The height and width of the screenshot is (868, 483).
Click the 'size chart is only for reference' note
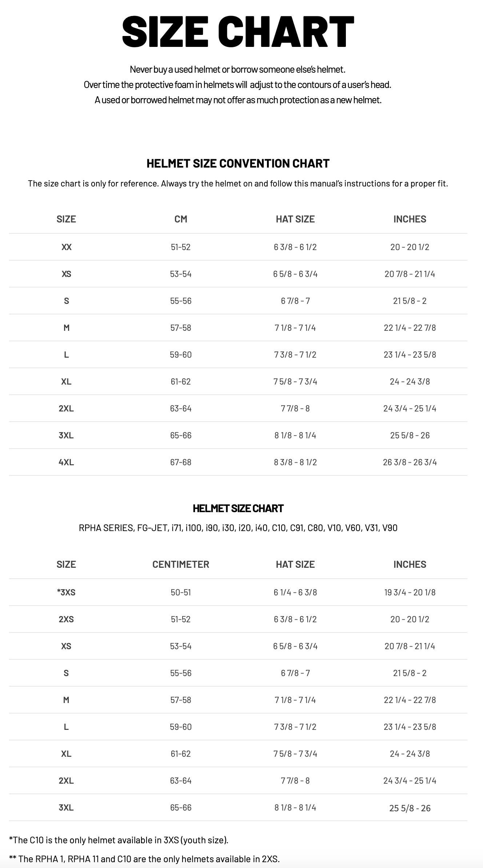(x=238, y=184)
